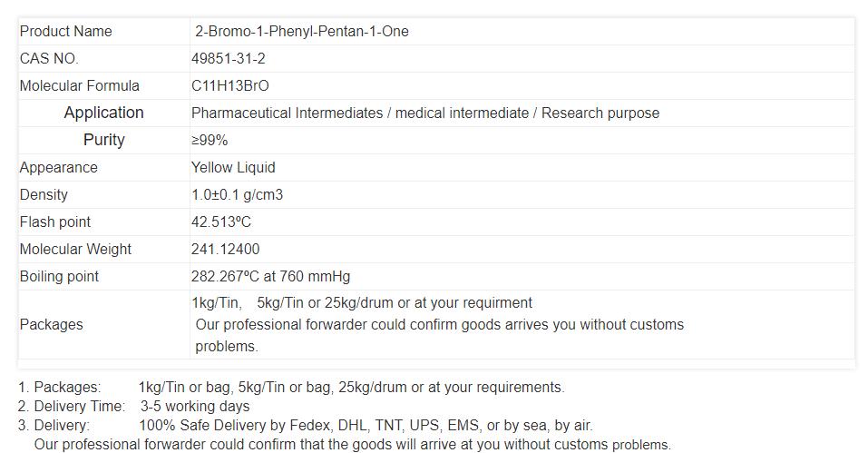Viewport: 868px width, 453px height.
Task: Click the ≥99% purity value
Action: (210, 141)
